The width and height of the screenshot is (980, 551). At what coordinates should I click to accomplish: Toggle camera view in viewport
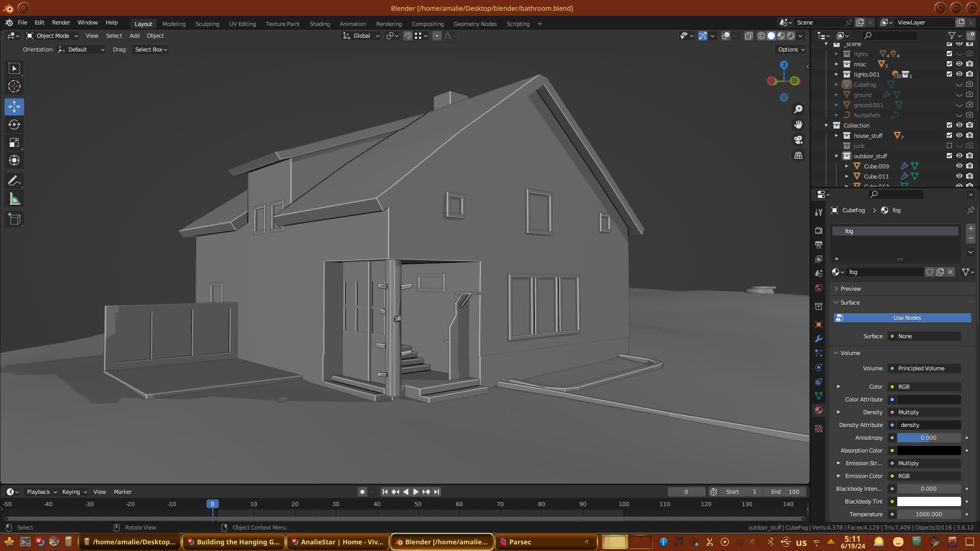[x=798, y=140]
